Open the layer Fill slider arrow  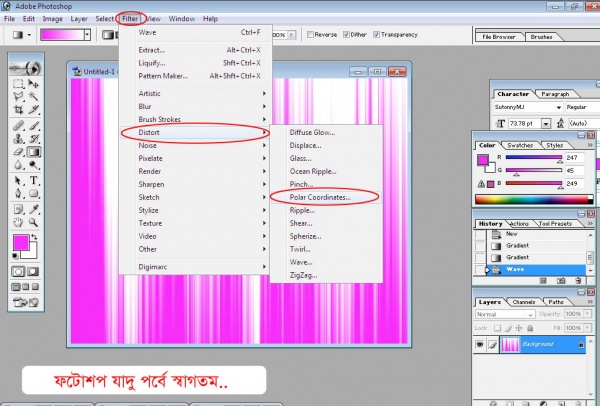click(587, 328)
